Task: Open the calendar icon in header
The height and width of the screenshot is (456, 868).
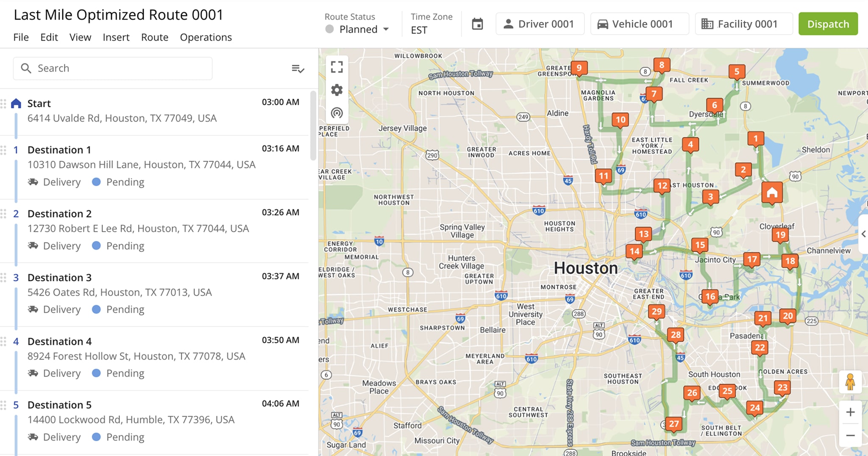Action: [477, 24]
